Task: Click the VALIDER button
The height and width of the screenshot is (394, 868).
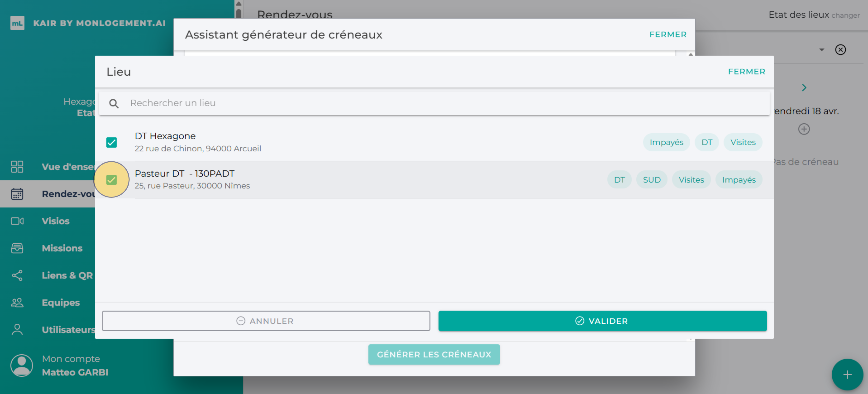Action: pos(603,321)
